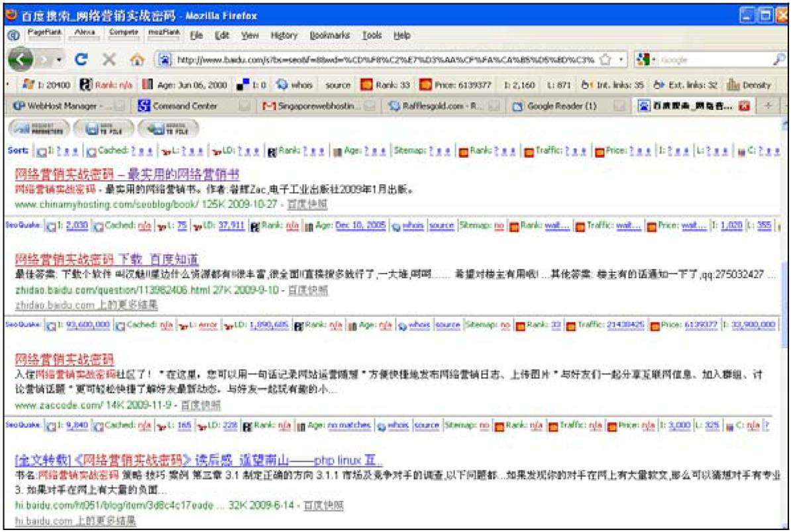
Task: Open 'zhidao.baidu.com 上的更多结果' link
Action: [86, 305]
